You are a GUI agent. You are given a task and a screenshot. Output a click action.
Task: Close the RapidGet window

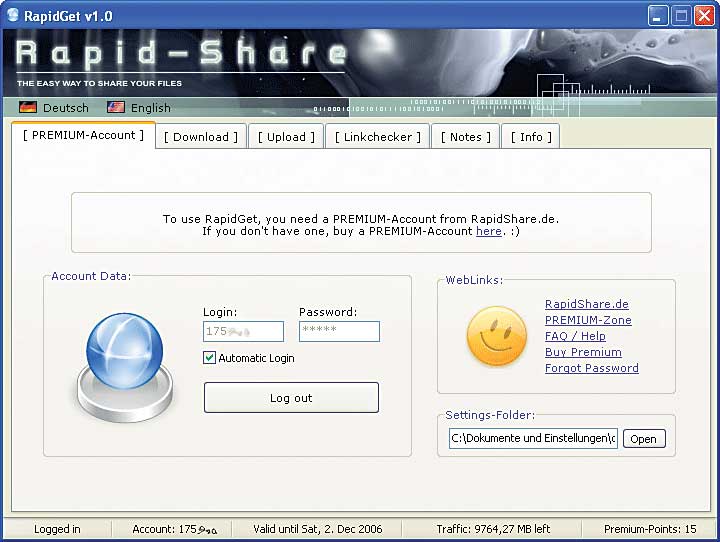click(704, 16)
